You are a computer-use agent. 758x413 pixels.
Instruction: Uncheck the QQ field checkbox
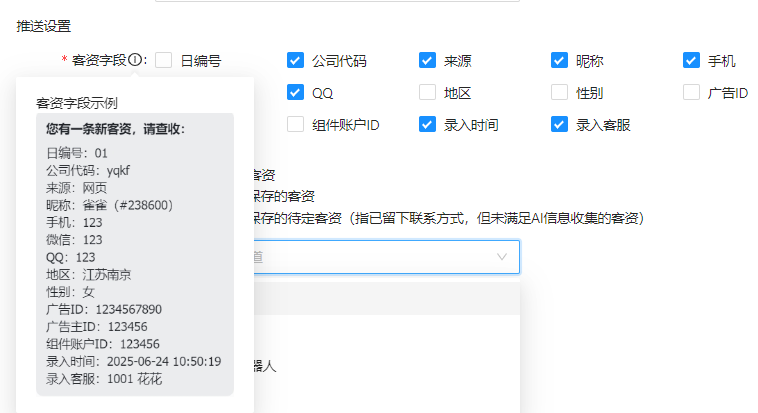[x=295, y=93]
